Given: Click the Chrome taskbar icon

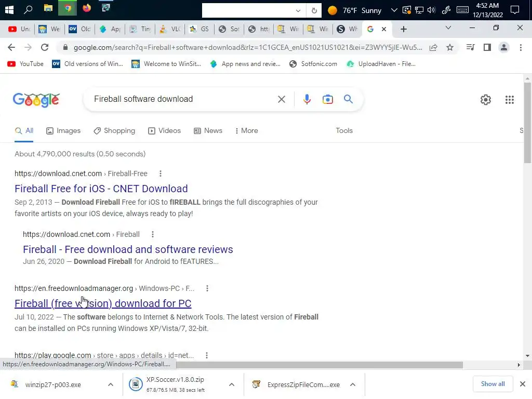Looking at the screenshot, I should [68, 8].
